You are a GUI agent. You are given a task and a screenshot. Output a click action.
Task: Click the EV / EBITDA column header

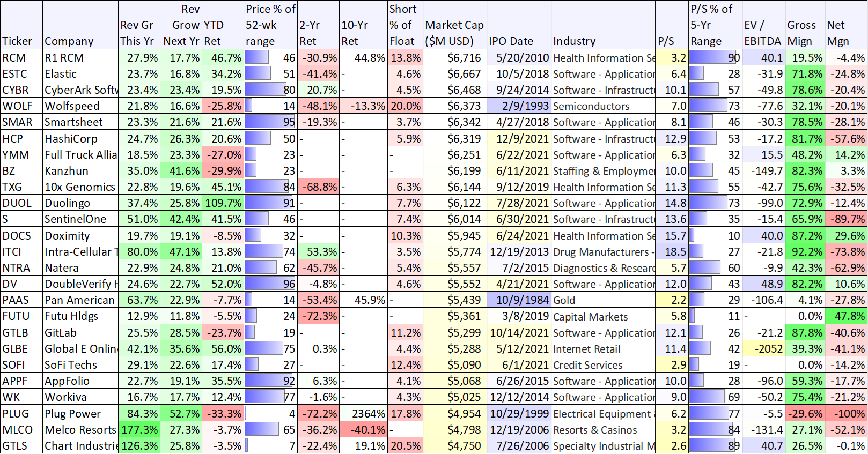(763, 25)
